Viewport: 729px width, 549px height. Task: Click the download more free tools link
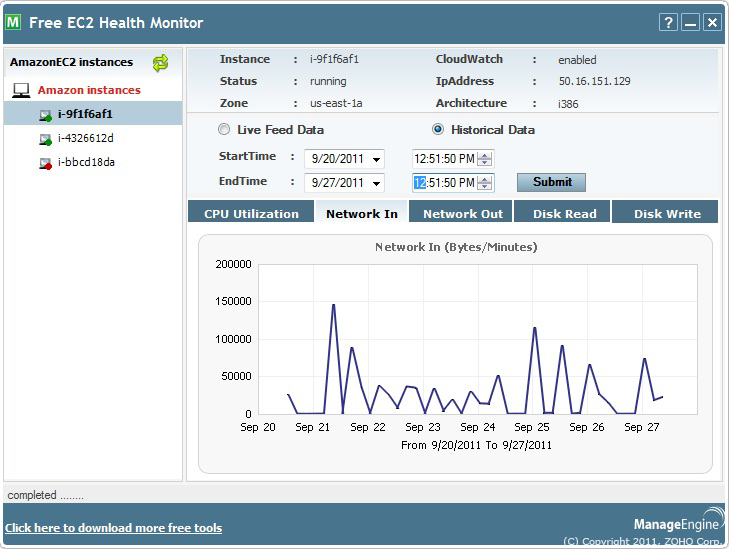click(113, 528)
